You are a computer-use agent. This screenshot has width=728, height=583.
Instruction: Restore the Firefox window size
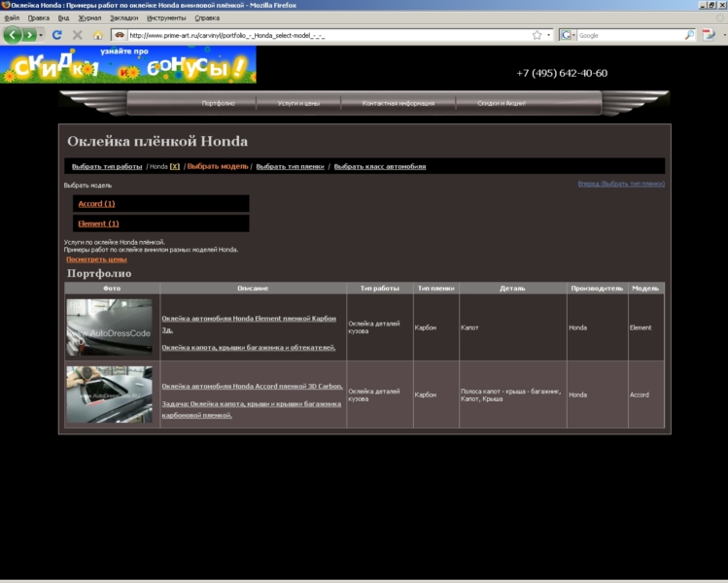pyautogui.click(x=712, y=5)
